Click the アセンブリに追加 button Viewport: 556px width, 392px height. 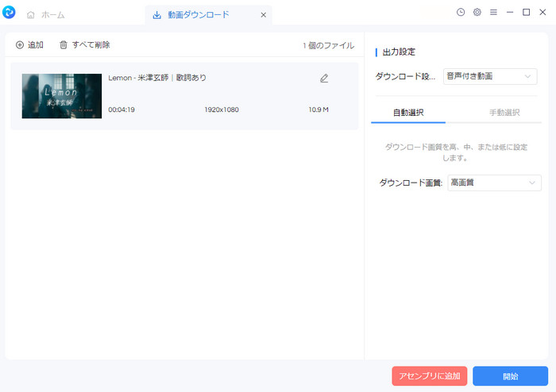pyautogui.click(x=430, y=375)
